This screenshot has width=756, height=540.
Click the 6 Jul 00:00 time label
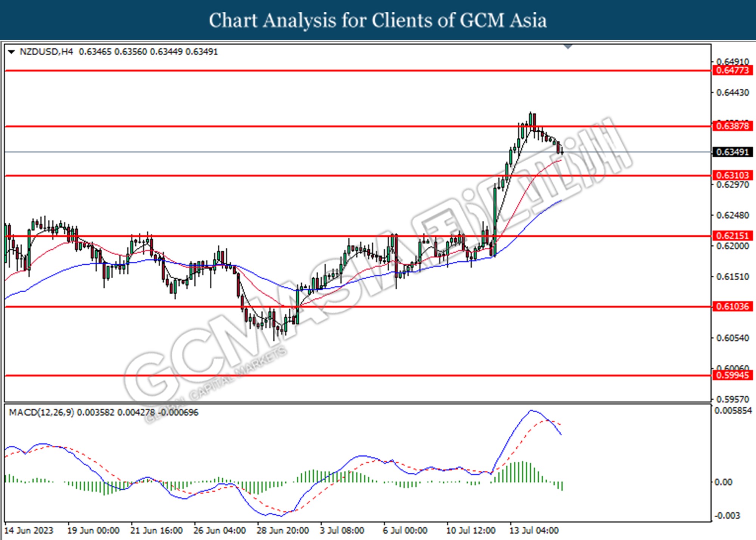pyautogui.click(x=405, y=531)
